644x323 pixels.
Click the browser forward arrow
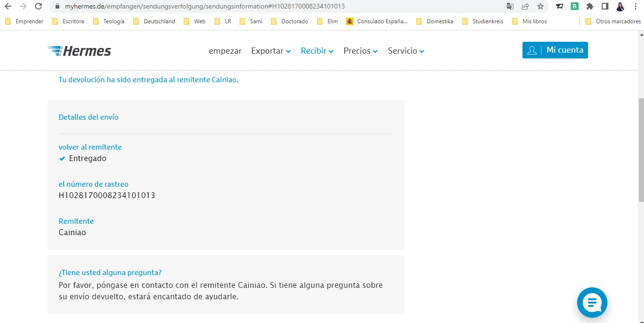(x=23, y=7)
